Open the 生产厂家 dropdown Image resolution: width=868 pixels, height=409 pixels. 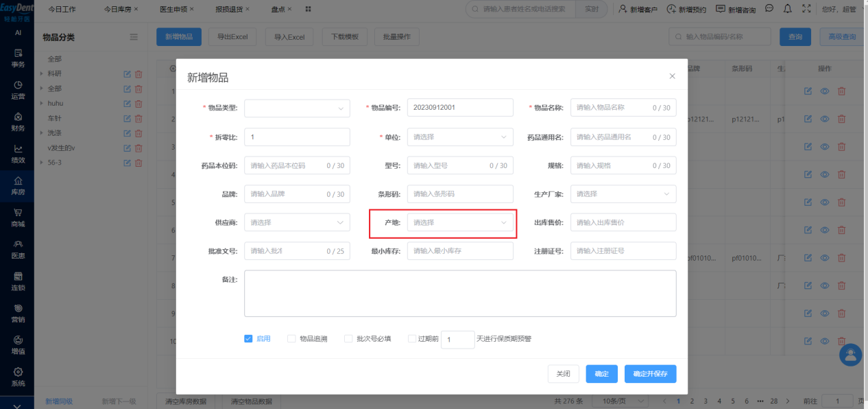(x=623, y=194)
